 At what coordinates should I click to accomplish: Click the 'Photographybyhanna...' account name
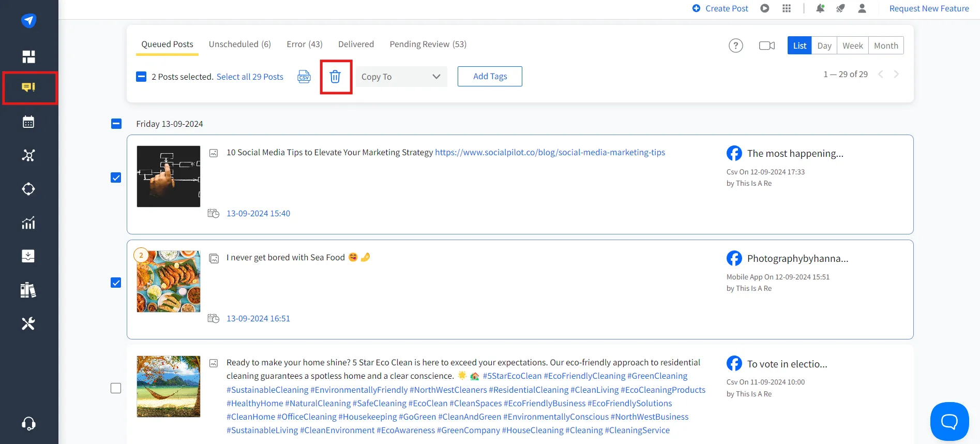[798, 259]
